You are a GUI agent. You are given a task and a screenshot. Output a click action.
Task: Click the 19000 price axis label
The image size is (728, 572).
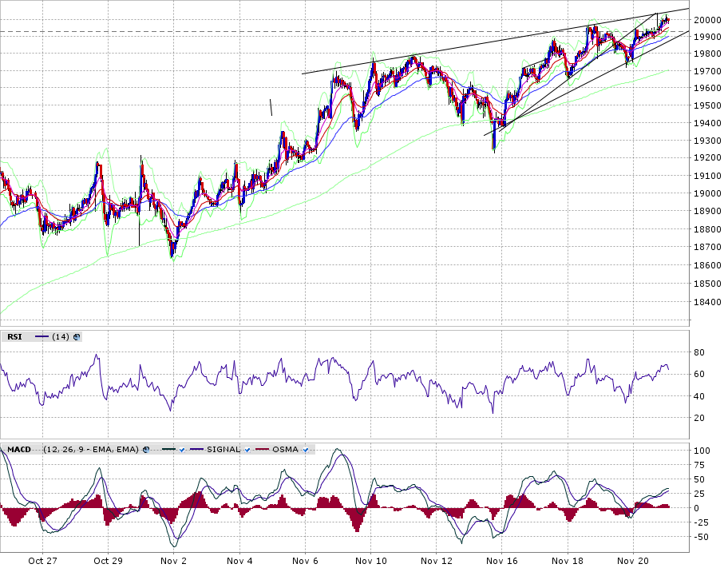[707, 194]
